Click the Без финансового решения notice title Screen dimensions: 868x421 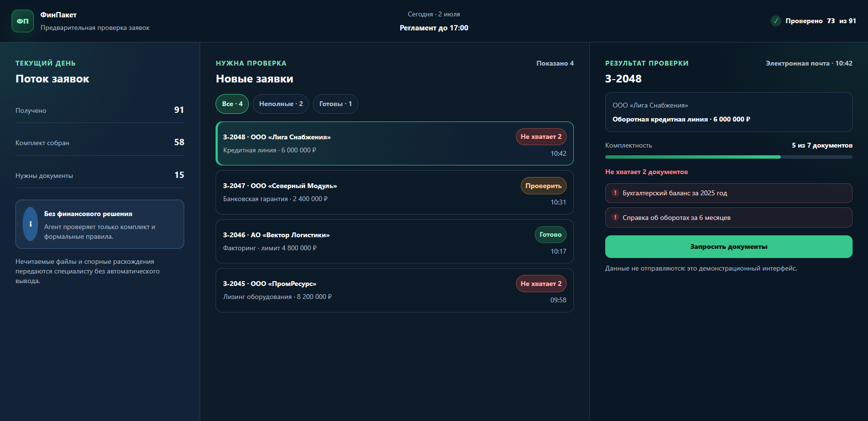coord(88,214)
